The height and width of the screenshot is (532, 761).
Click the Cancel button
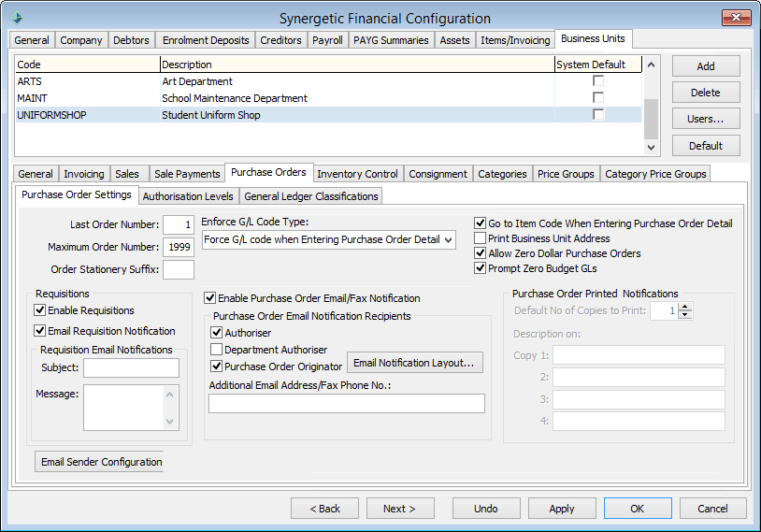click(x=713, y=509)
